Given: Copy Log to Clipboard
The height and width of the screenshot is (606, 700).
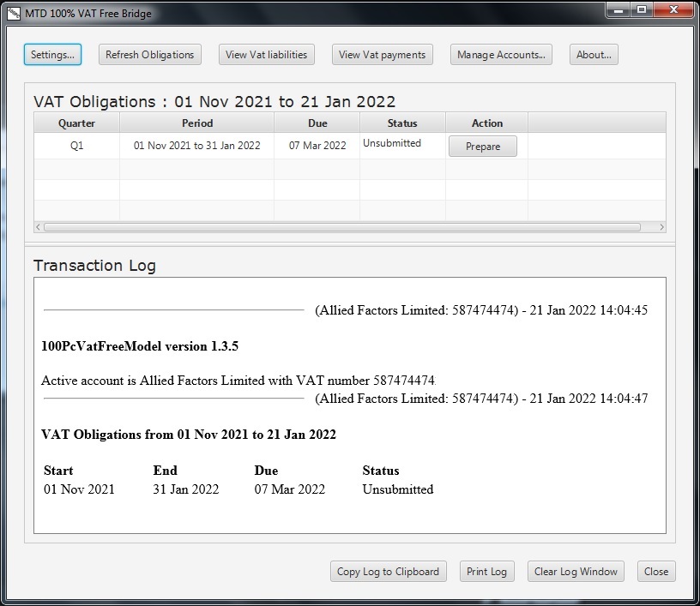Looking at the screenshot, I should click(388, 571).
